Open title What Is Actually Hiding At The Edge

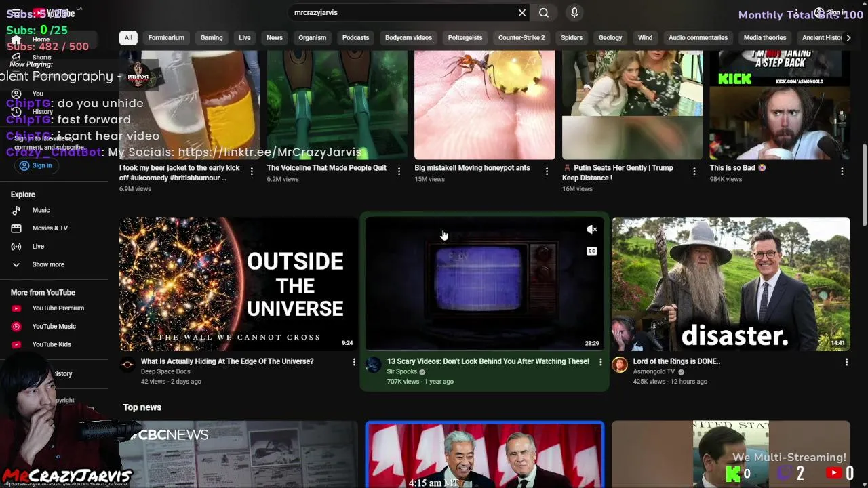coord(227,361)
